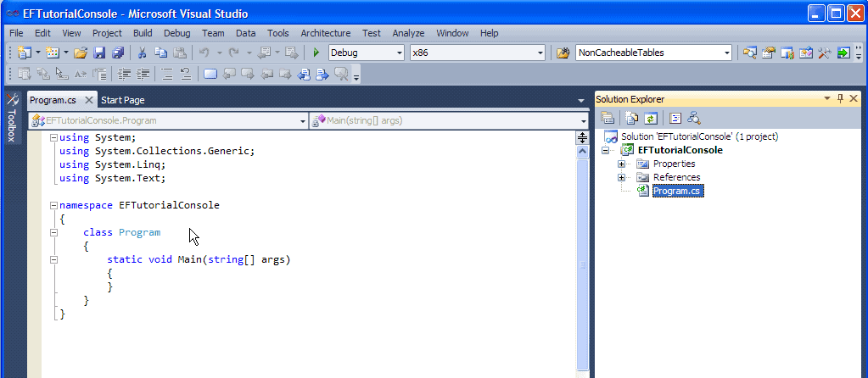The height and width of the screenshot is (378, 868).
Task: Click the editor split handle above the scrollbar
Action: [582, 137]
